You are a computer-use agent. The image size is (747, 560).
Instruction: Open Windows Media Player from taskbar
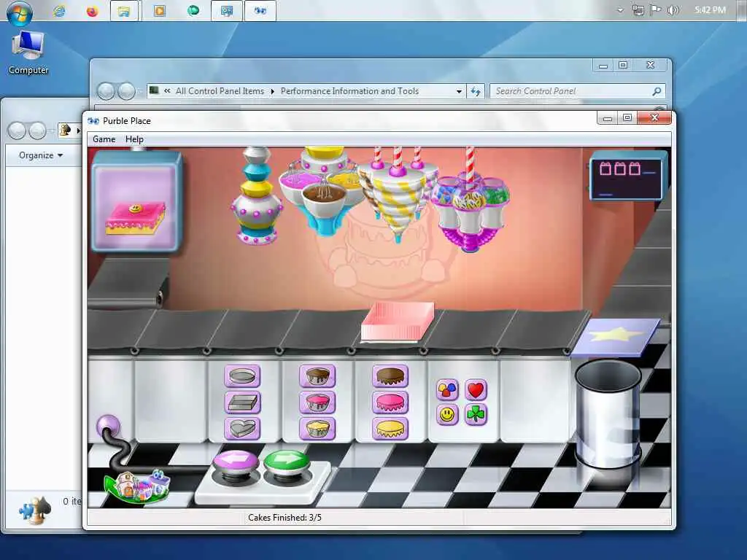(x=160, y=10)
